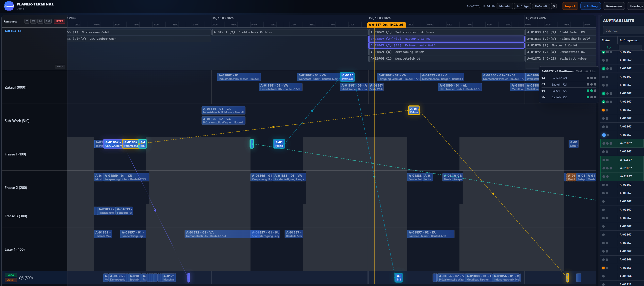644x286 pixels.
Task: Click the JETZT icon to jump to now
Action: (59, 21)
